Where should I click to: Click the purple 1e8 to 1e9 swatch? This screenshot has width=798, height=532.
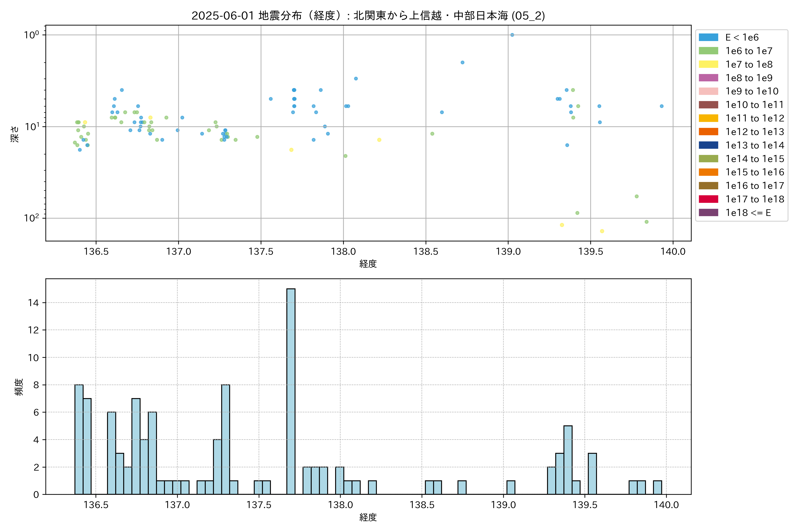click(x=708, y=78)
